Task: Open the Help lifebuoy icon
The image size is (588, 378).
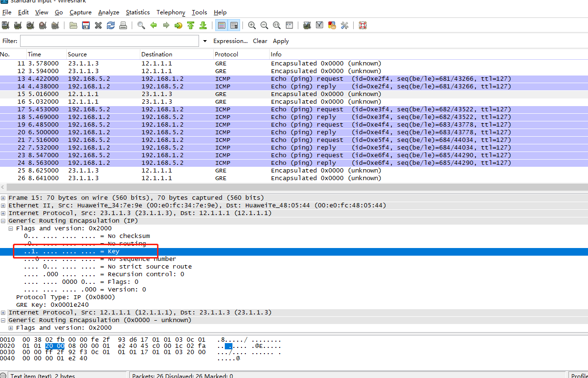Action: tap(363, 25)
